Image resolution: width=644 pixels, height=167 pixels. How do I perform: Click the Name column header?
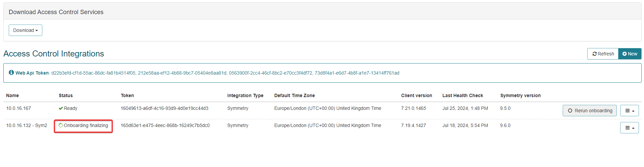click(x=12, y=95)
